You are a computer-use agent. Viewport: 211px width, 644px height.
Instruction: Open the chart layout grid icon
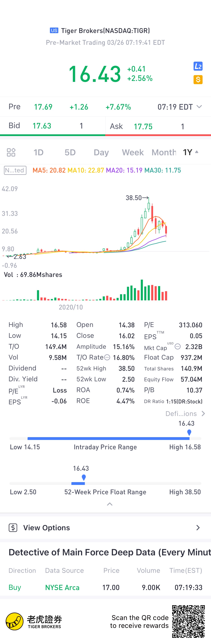pos(11,152)
